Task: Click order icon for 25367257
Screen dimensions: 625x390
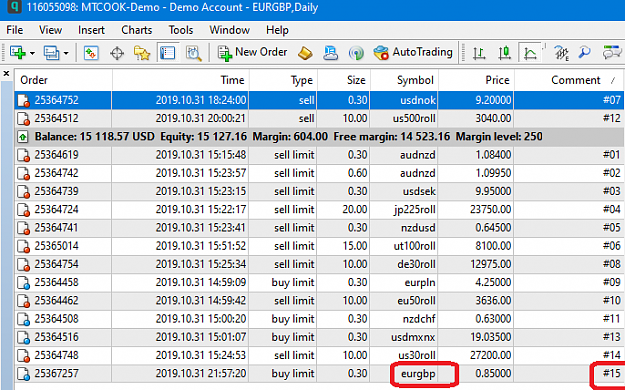Action: point(24,374)
